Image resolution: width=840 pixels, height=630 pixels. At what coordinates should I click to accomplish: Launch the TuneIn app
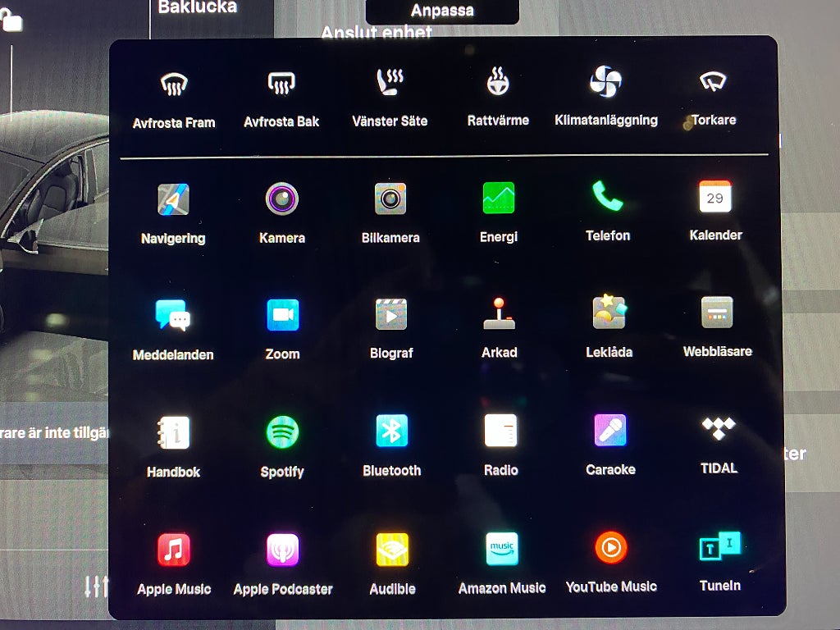pyautogui.click(x=720, y=546)
